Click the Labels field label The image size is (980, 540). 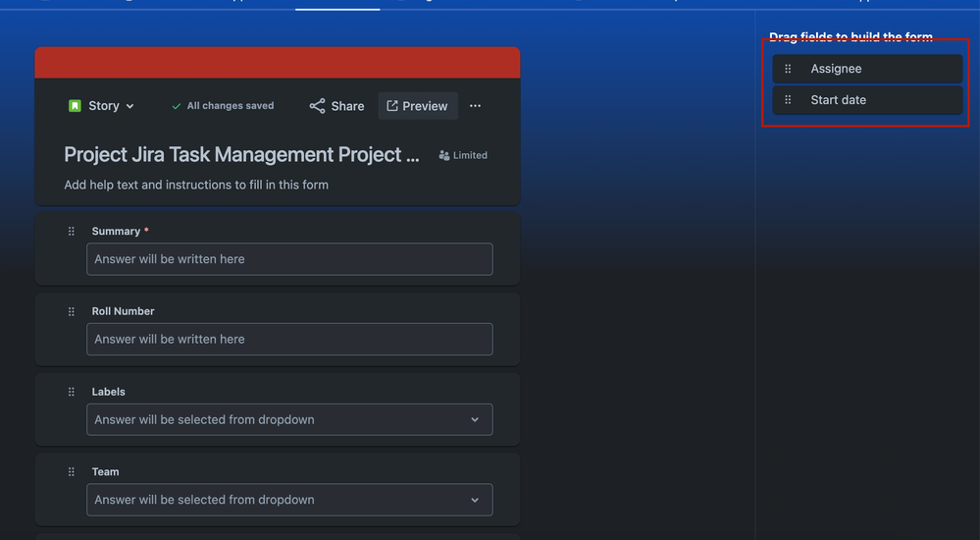point(108,392)
